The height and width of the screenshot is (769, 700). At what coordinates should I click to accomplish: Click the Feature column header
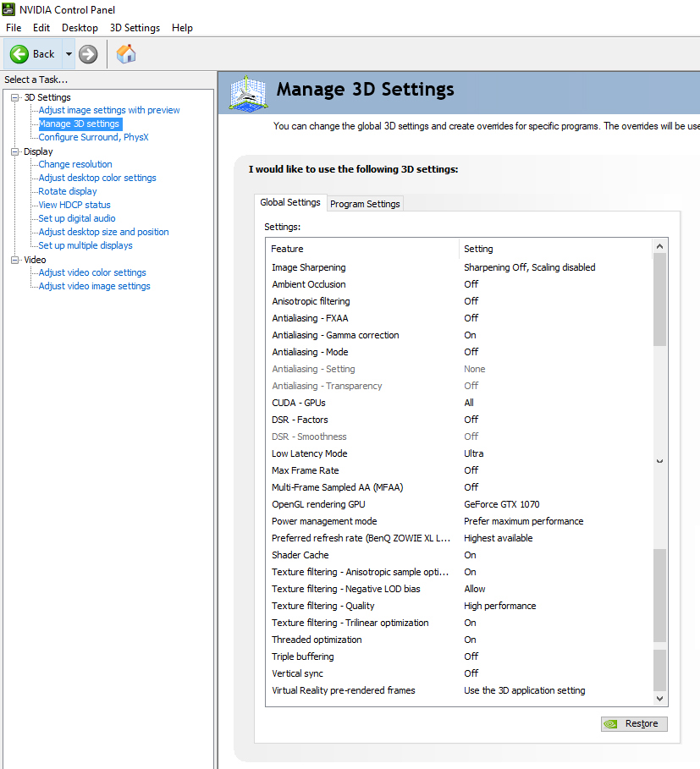coord(362,249)
